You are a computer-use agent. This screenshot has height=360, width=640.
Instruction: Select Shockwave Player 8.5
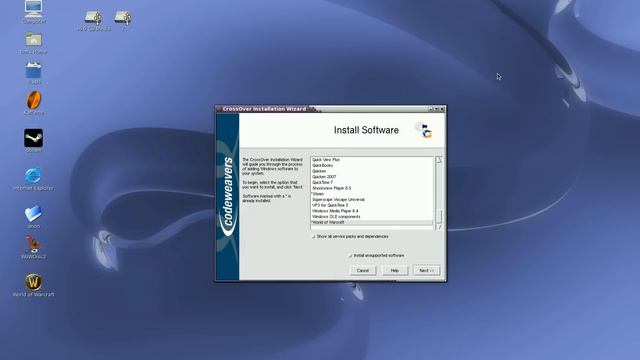371,188
